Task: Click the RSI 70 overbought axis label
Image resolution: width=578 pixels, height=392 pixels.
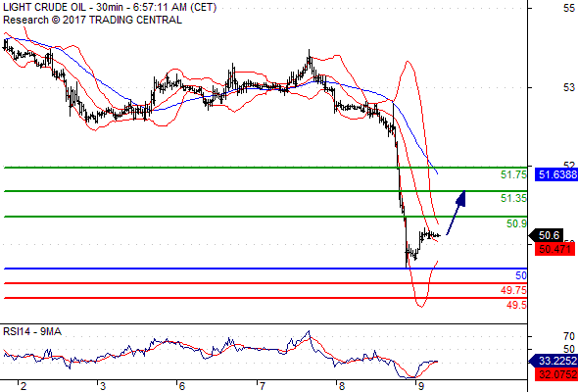Action: [569, 336]
